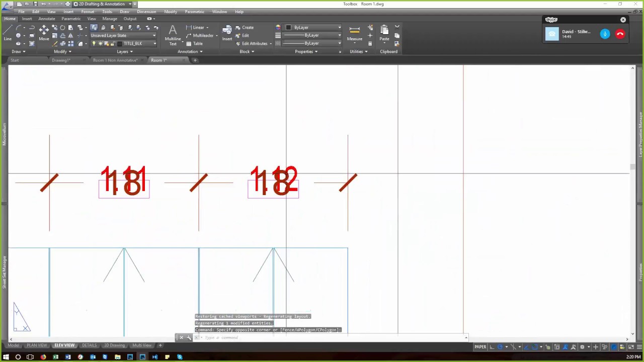
Task: Switch to the Manage ribbon tab
Action: point(110,19)
